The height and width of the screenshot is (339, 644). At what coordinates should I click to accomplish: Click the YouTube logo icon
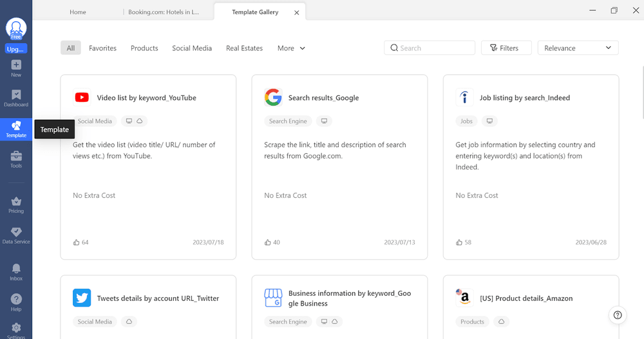click(x=82, y=97)
